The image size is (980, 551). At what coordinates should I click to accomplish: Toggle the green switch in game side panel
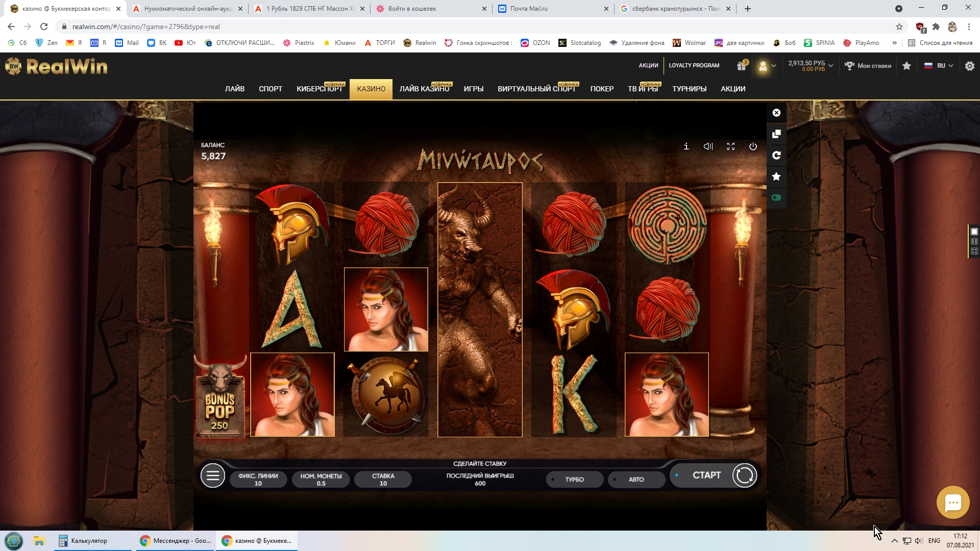click(x=776, y=197)
